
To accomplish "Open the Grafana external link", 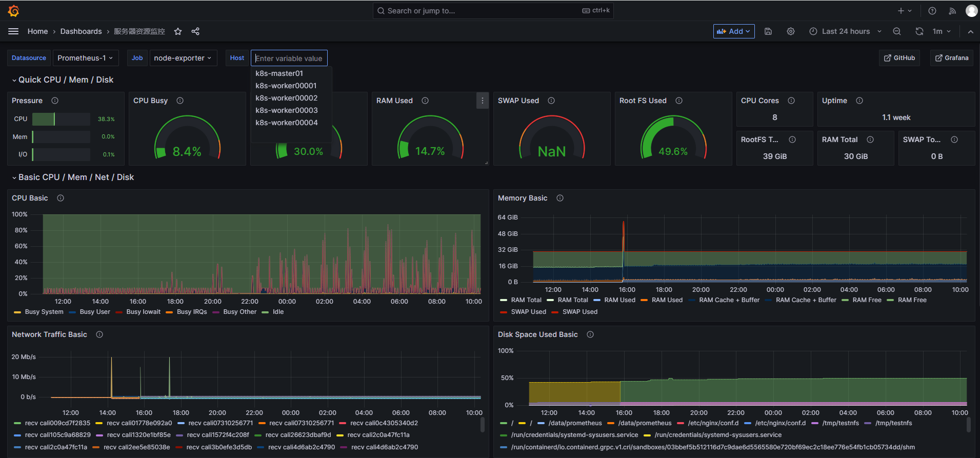I will (952, 58).
